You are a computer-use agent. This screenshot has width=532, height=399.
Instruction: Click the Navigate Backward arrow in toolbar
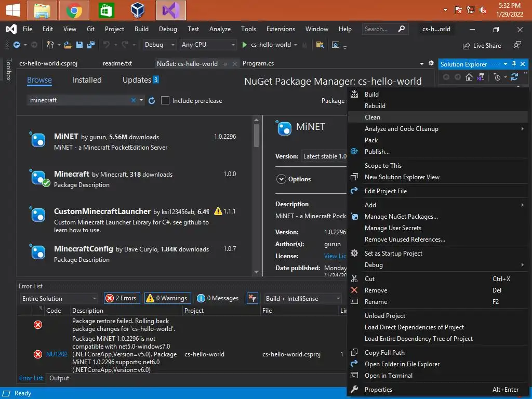tap(16, 45)
